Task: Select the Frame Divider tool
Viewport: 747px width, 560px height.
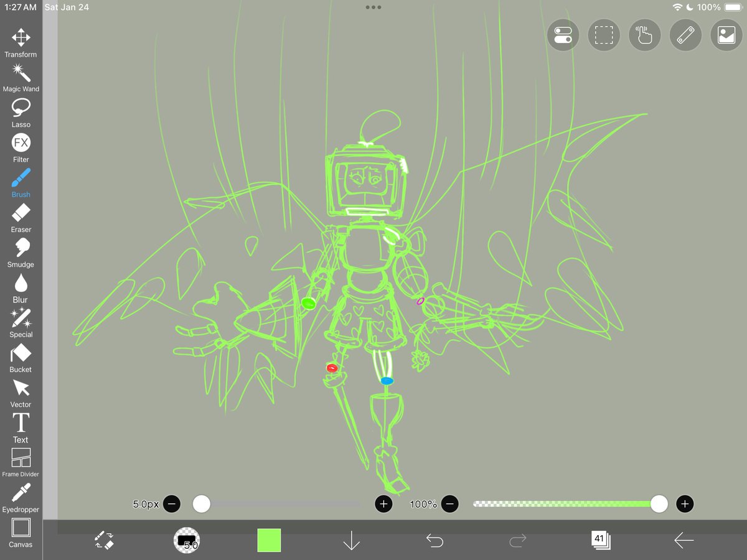Action: 21,462
